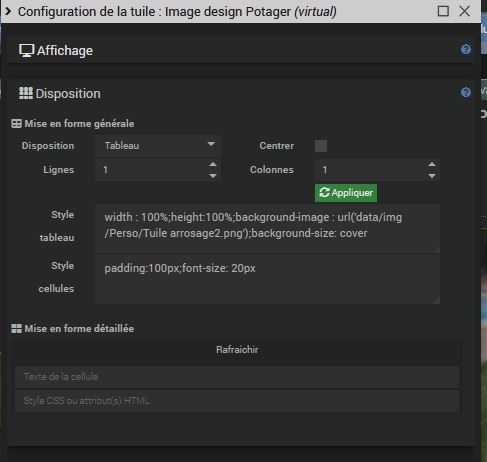
Task: Increase the Colonnes value
Action: click(432, 164)
